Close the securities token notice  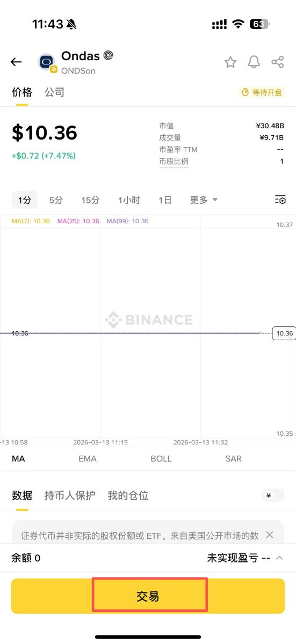(x=270, y=535)
